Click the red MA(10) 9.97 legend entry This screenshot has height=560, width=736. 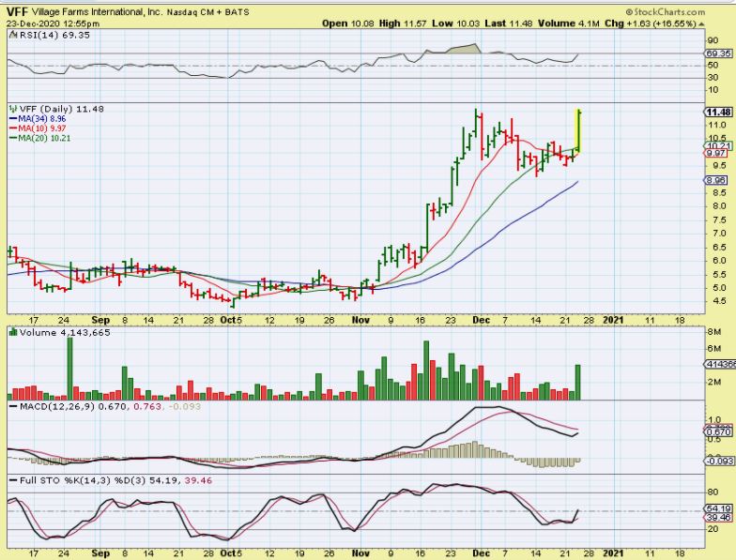(x=38, y=129)
